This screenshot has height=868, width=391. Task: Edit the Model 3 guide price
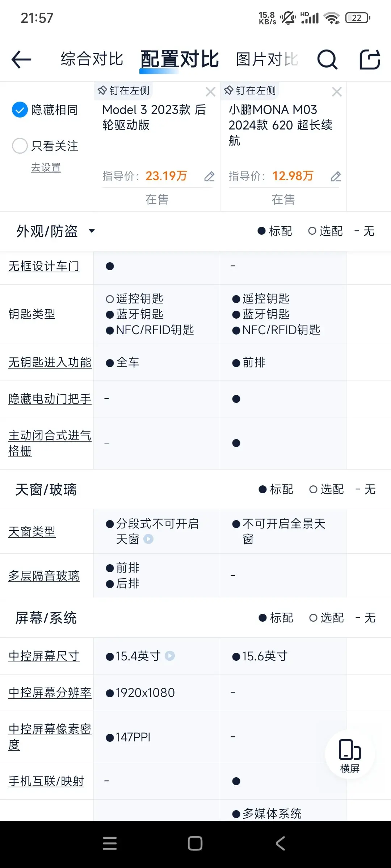tap(209, 176)
